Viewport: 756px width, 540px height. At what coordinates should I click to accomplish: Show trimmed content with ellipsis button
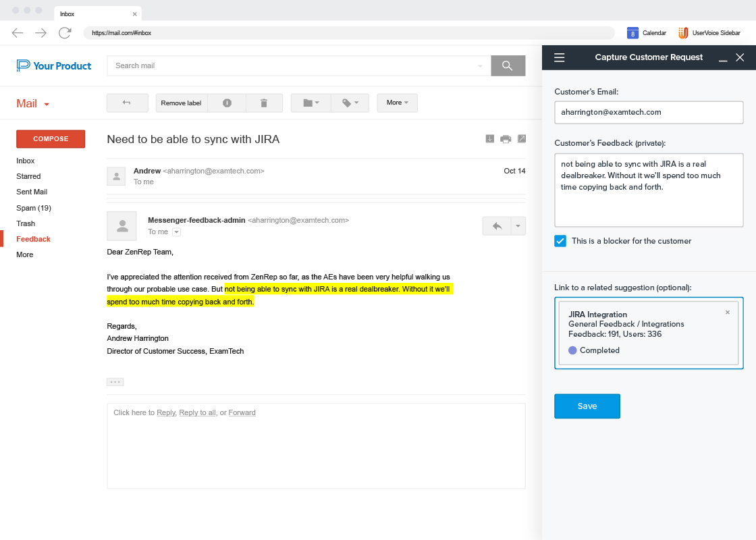coord(115,382)
